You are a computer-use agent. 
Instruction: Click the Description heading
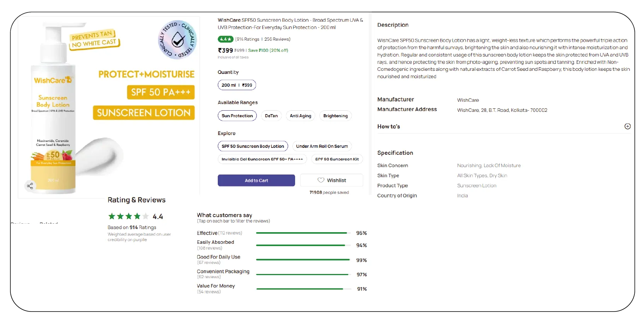393,25
